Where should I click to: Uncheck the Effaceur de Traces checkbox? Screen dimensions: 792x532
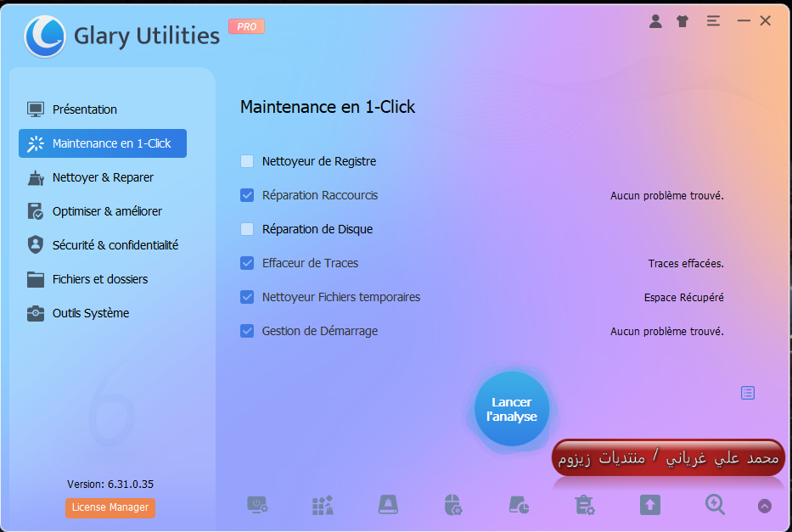(x=247, y=263)
